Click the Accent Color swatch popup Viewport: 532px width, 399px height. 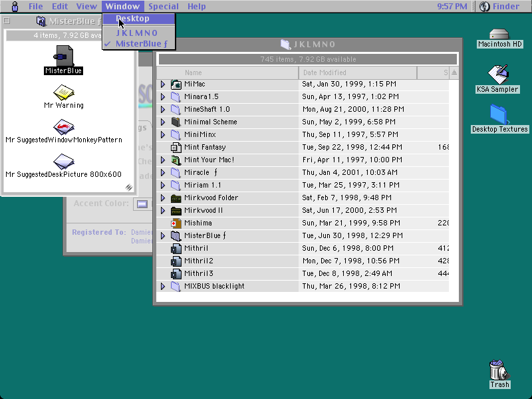pos(142,204)
